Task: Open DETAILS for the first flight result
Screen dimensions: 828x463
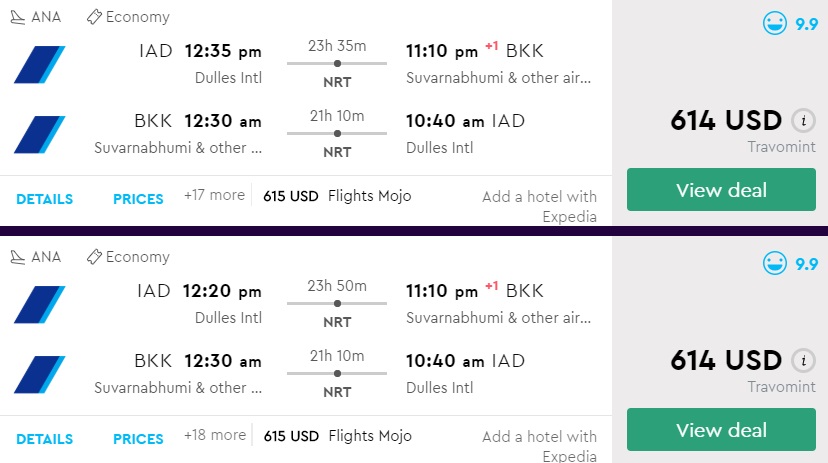Action: pos(44,199)
